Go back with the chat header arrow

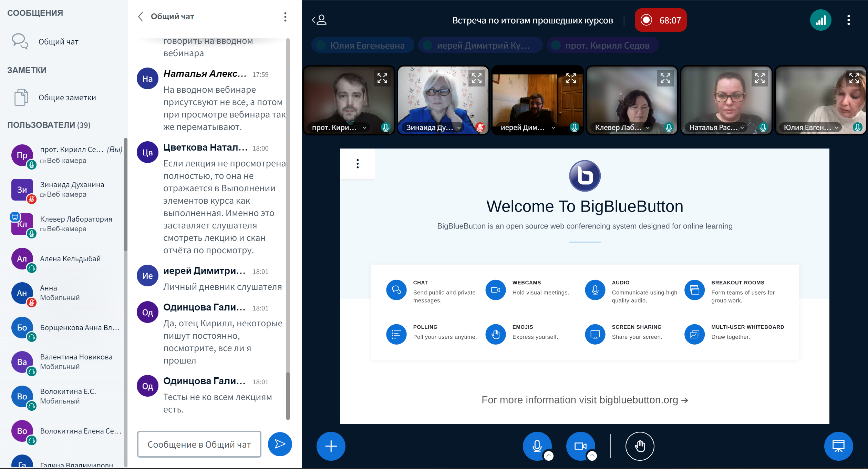141,17
